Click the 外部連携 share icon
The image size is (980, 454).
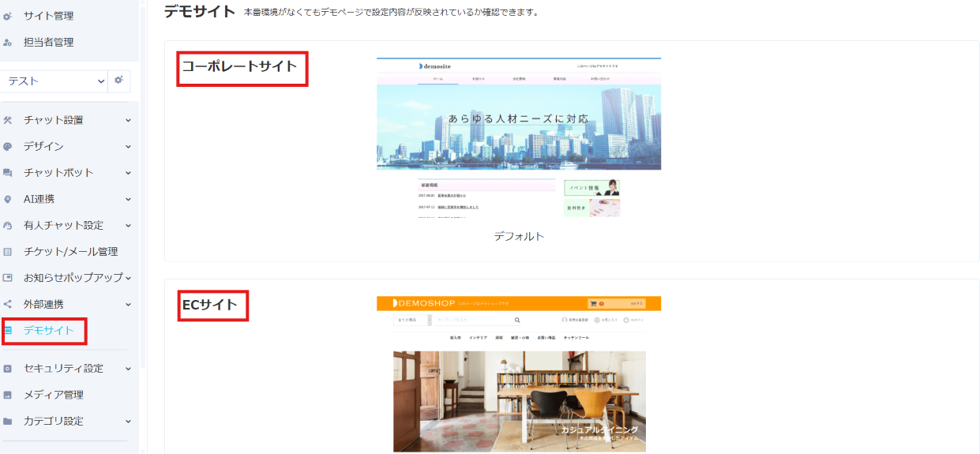click(8, 304)
